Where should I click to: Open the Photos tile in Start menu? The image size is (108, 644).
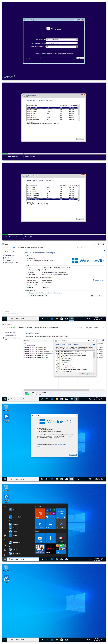click(x=50, y=524)
